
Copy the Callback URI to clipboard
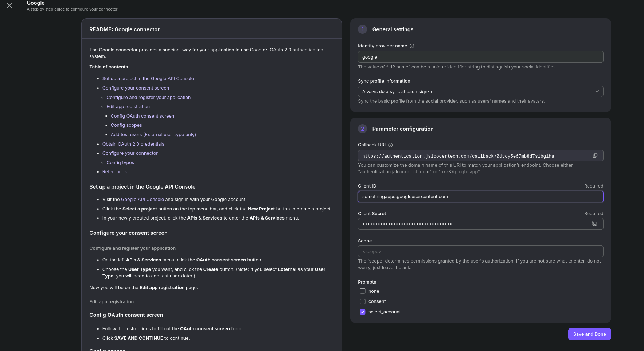point(595,156)
